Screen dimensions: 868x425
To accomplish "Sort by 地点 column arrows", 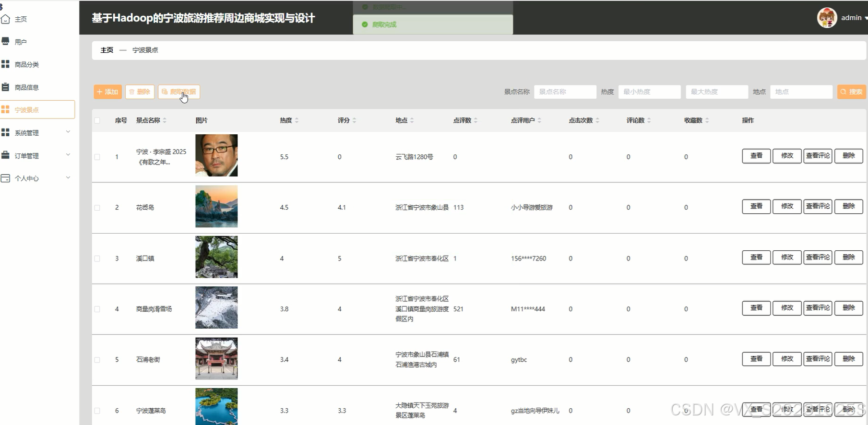I will [412, 120].
